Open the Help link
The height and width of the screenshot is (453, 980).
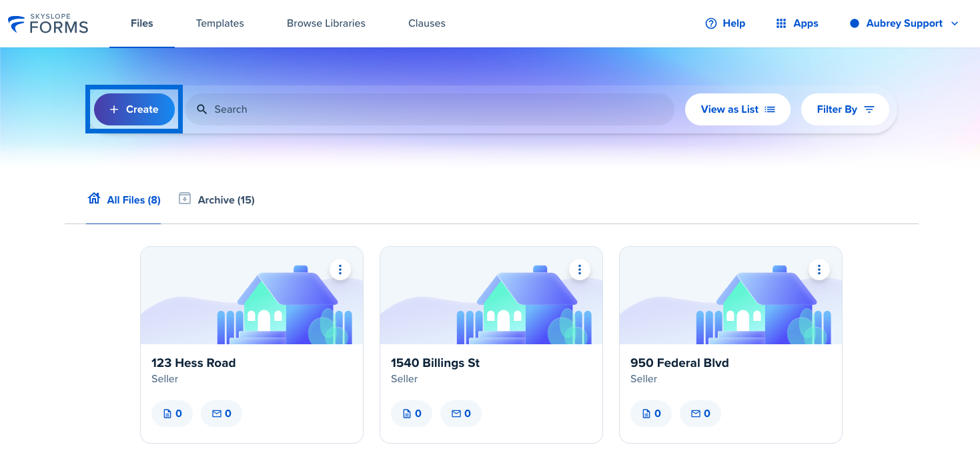[x=725, y=23]
